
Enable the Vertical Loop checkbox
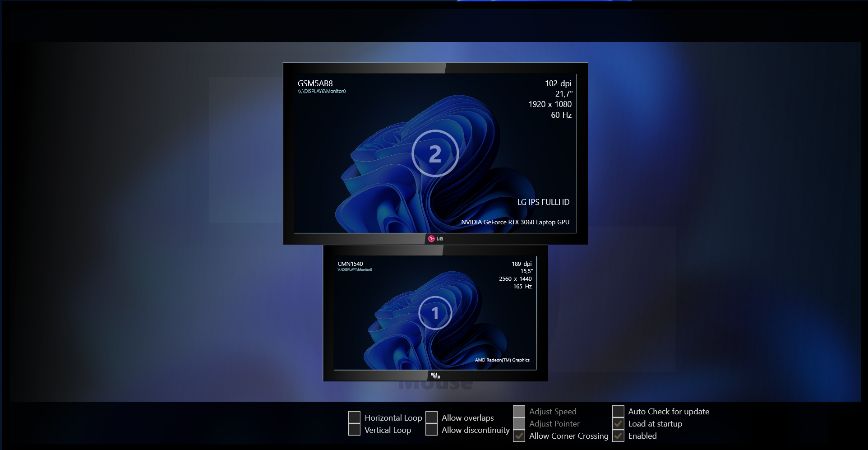(354, 430)
